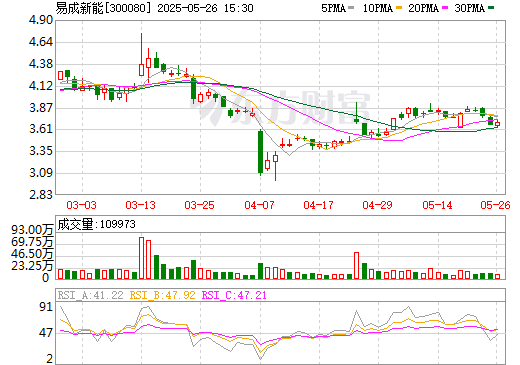Click the 10PMA legend label

(378, 8)
